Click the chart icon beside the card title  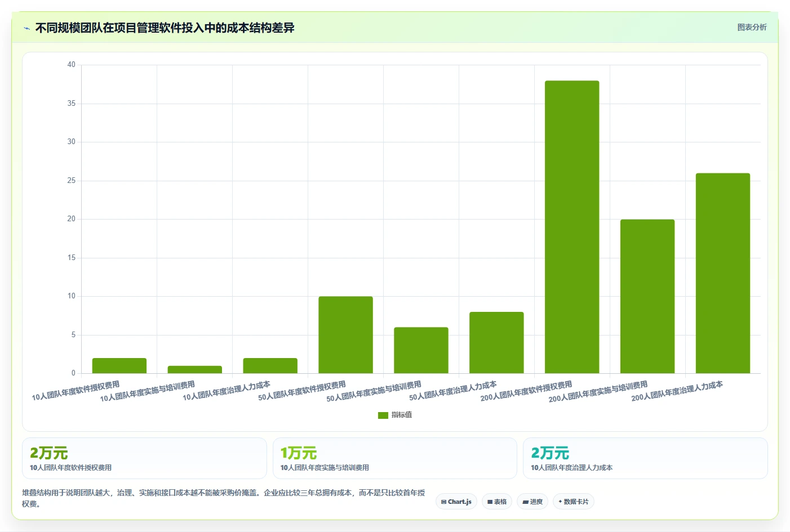(26, 28)
